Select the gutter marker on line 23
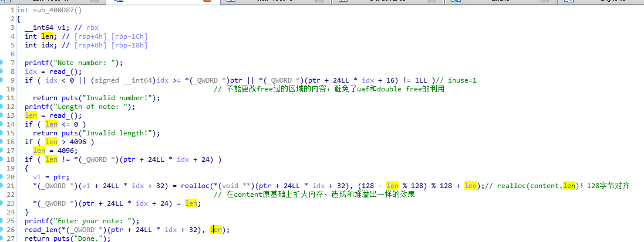Viewport: 644px width, 242px height. pos(3,203)
